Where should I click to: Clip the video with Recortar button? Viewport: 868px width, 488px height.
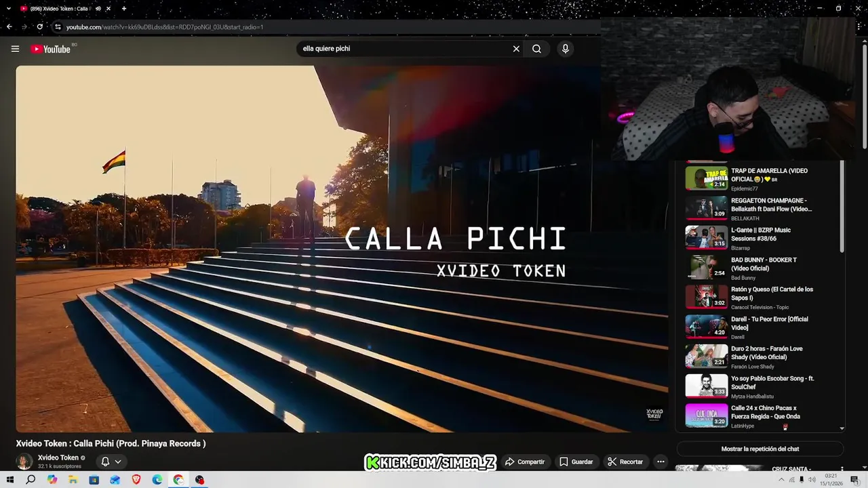(625, 462)
